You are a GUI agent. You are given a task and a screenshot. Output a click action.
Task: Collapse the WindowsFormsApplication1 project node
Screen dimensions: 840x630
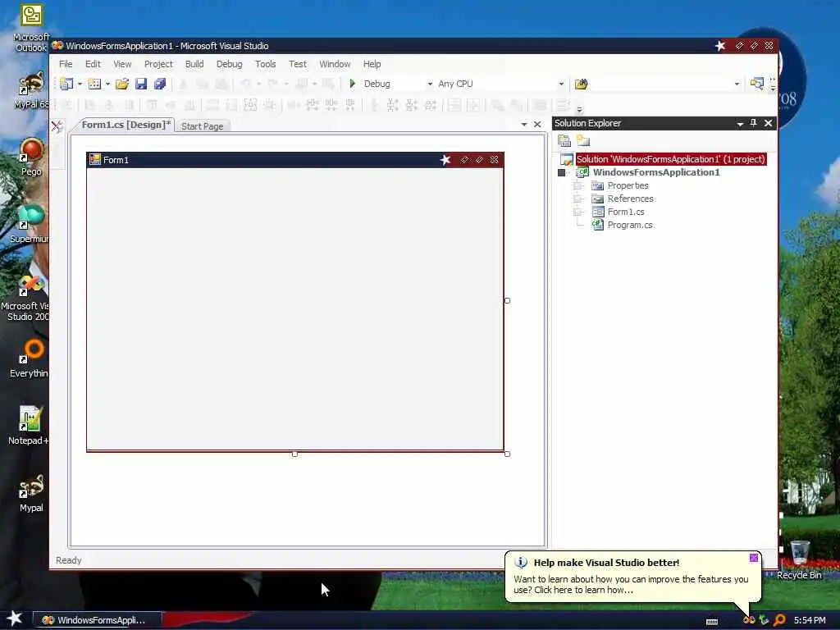561,172
